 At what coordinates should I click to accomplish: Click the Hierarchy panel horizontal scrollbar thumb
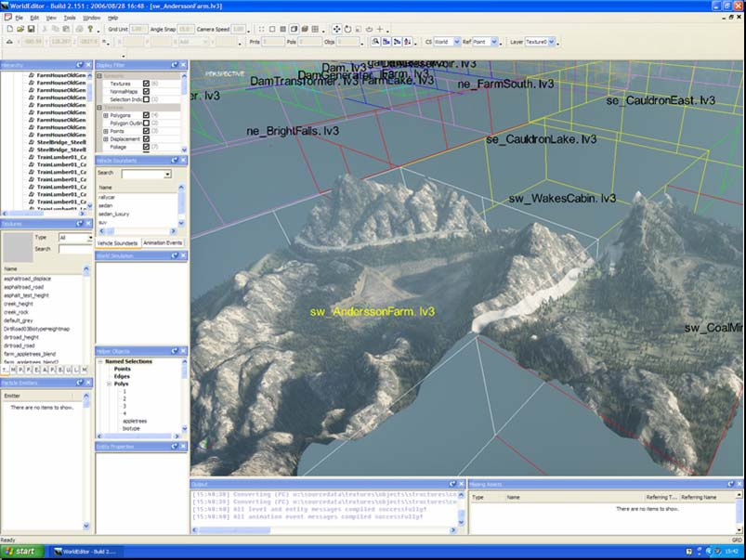tap(26, 214)
